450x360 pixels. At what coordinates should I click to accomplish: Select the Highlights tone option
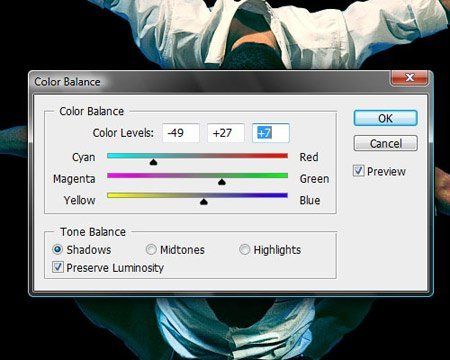(x=244, y=249)
